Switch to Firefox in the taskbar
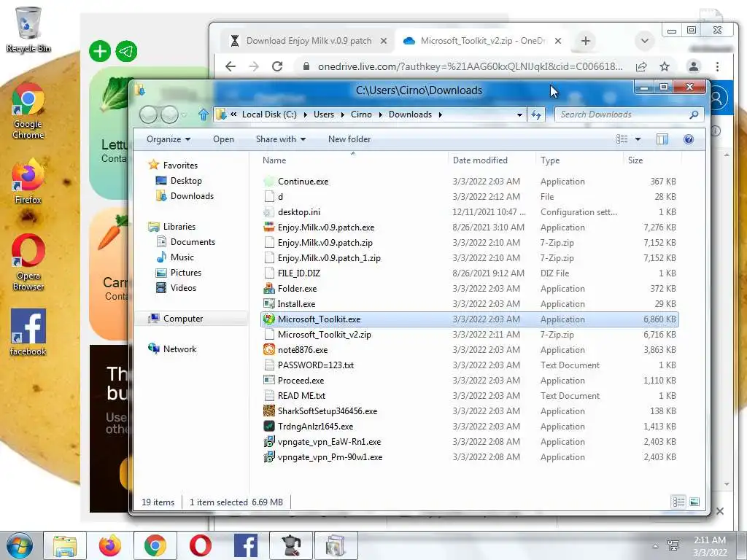The width and height of the screenshot is (747, 560). click(x=109, y=545)
